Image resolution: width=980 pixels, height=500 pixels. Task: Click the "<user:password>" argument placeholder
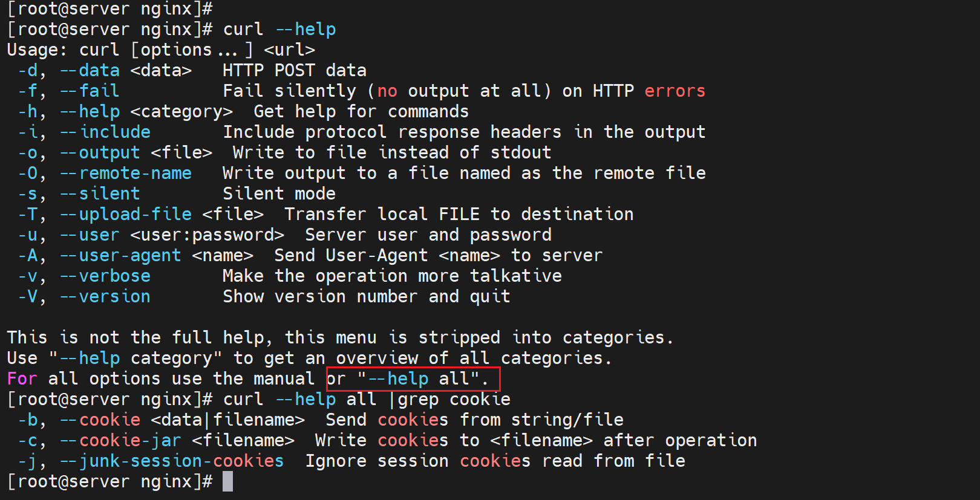tap(207, 235)
